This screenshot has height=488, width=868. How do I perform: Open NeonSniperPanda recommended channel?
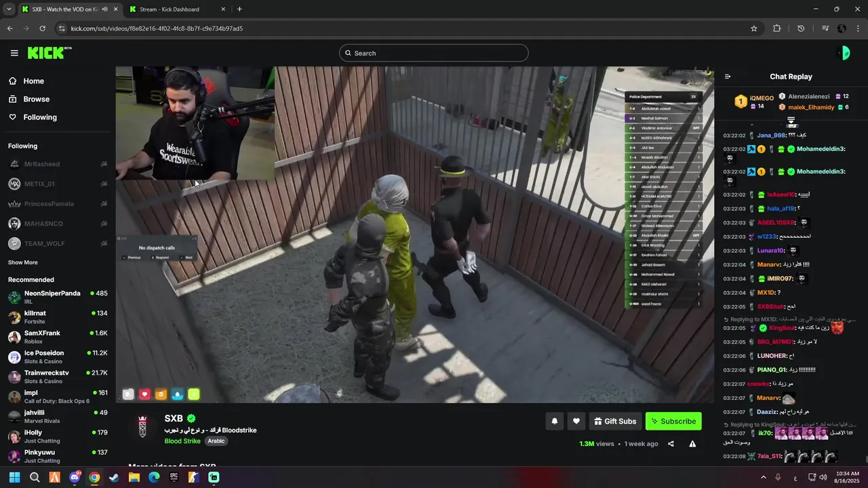coord(58,297)
